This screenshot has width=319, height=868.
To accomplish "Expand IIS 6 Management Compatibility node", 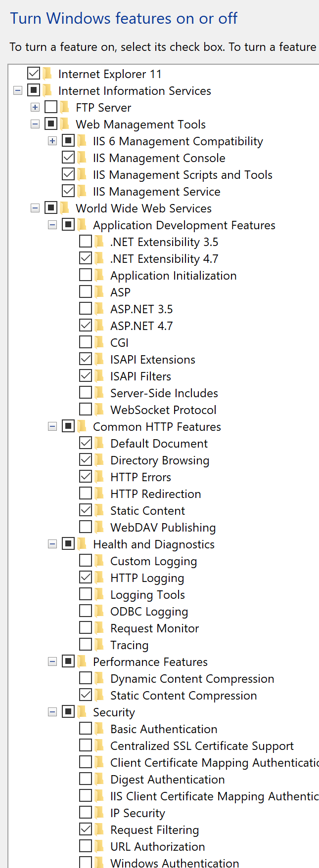I will pos(52,141).
